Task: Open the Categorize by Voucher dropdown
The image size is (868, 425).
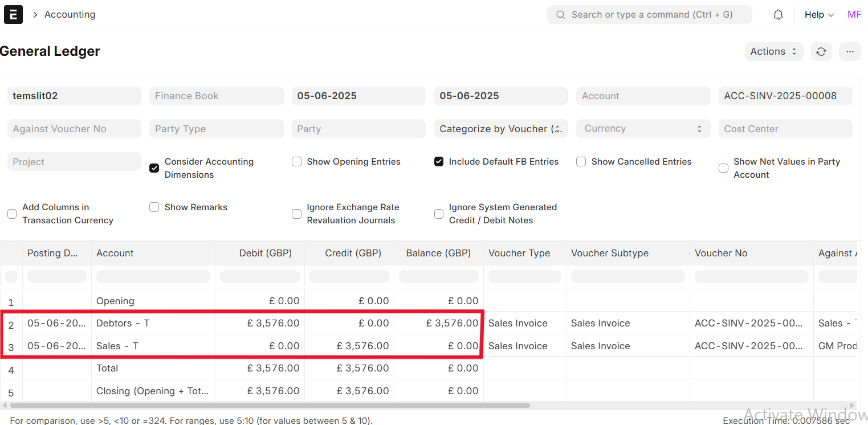Action: pyautogui.click(x=500, y=129)
